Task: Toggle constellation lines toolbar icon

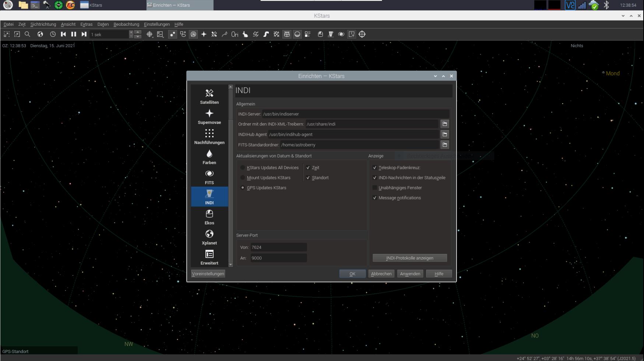Action: click(x=224, y=34)
